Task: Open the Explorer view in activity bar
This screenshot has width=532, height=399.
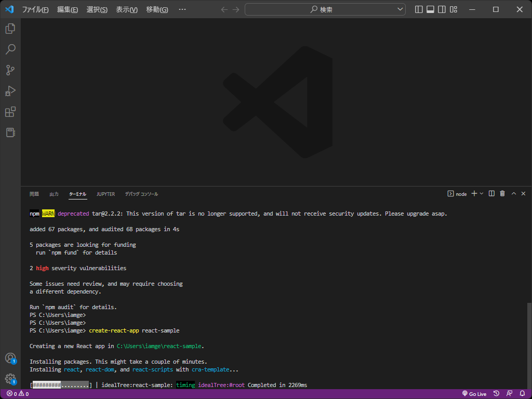Action: point(10,29)
